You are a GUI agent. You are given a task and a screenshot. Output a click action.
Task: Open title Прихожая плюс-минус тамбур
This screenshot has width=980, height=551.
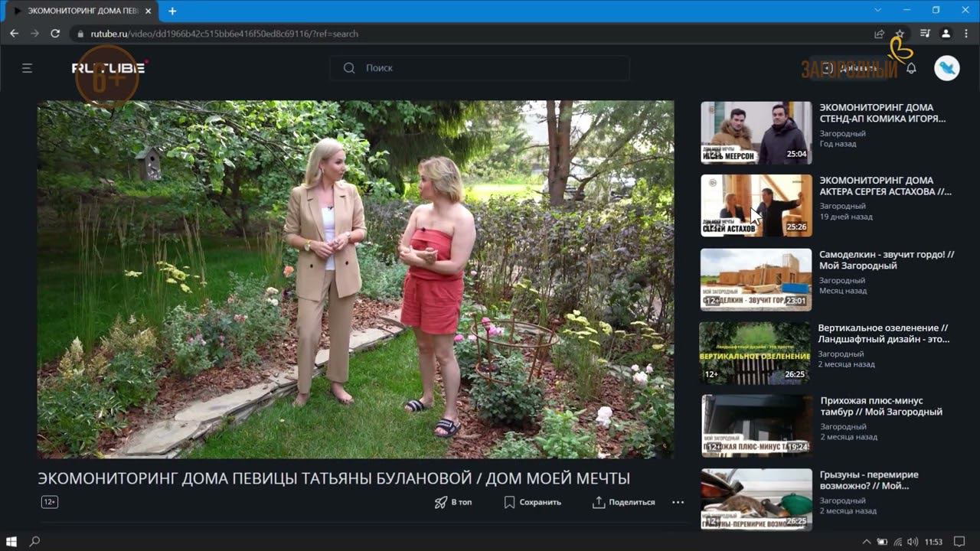[x=881, y=406]
